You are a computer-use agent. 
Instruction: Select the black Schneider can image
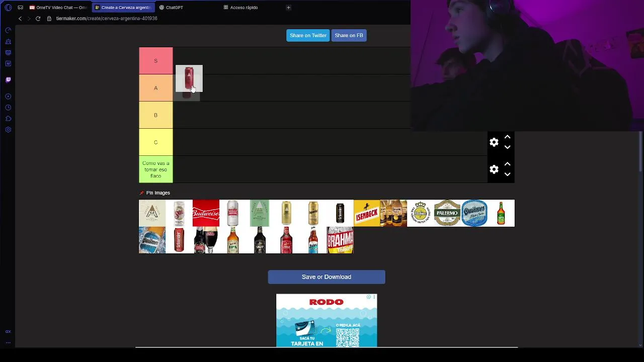(340, 213)
